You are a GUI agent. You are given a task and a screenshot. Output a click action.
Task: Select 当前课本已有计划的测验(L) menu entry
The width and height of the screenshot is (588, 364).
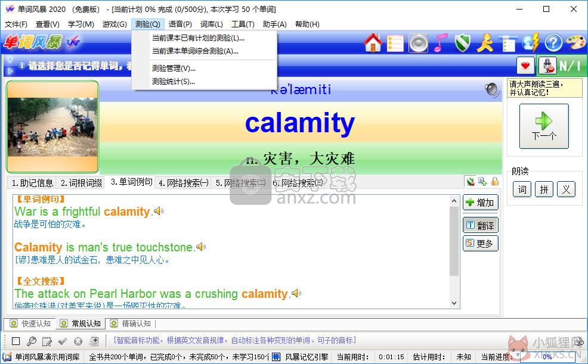click(x=205, y=38)
